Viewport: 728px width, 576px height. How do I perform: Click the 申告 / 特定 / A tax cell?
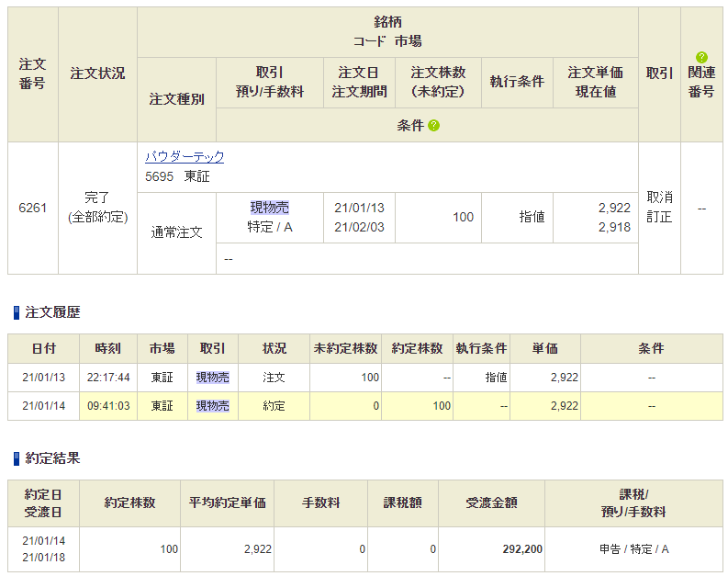pyautogui.click(x=633, y=549)
